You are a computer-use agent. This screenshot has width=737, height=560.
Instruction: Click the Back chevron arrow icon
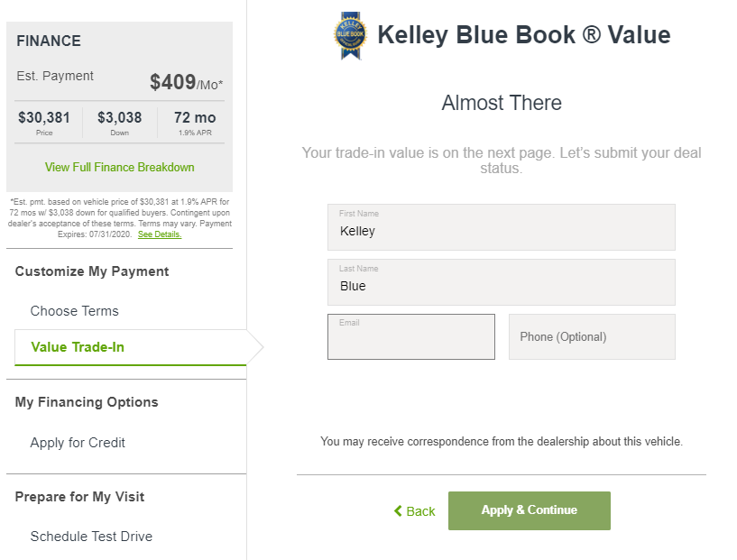398,510
